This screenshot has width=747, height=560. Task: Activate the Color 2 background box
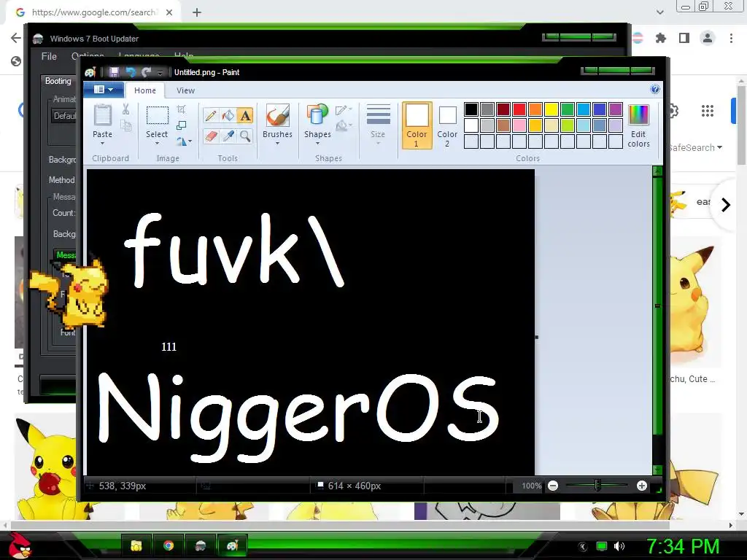pyautogui.click(x=447, y=125)
